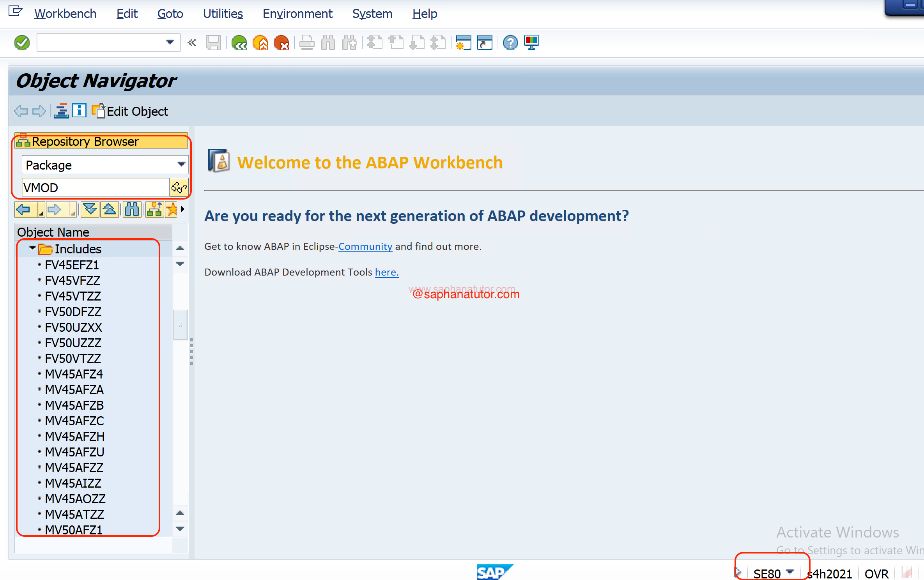
Task: Open the Edit menu
Action: coord(127,14)
